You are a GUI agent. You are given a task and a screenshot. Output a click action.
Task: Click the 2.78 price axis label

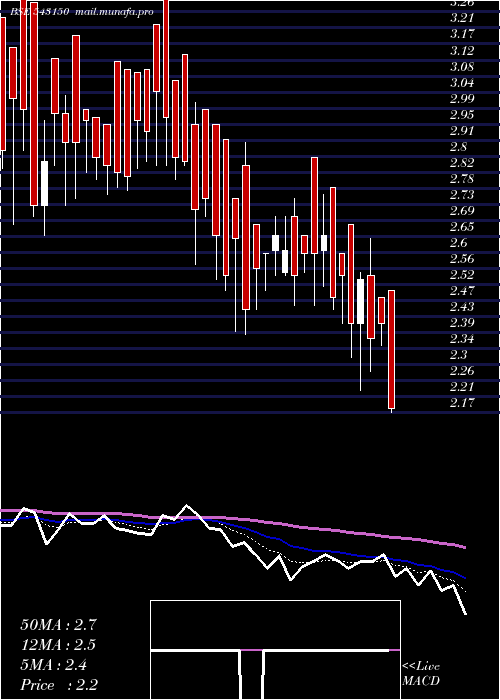click(x=462, y=179)
